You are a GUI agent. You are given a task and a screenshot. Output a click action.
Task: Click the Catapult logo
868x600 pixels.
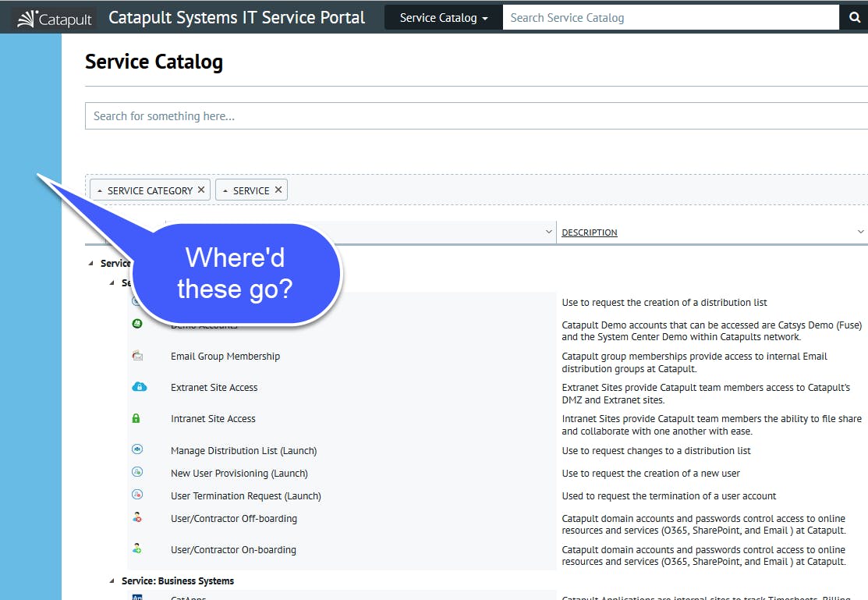pyautogui.click(x=55, y=19)
